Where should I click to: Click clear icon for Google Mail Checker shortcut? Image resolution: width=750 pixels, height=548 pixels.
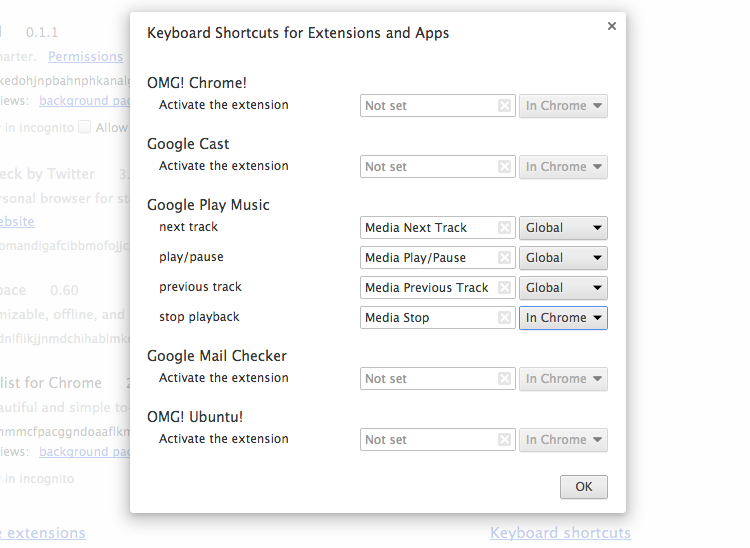[505, 379]
